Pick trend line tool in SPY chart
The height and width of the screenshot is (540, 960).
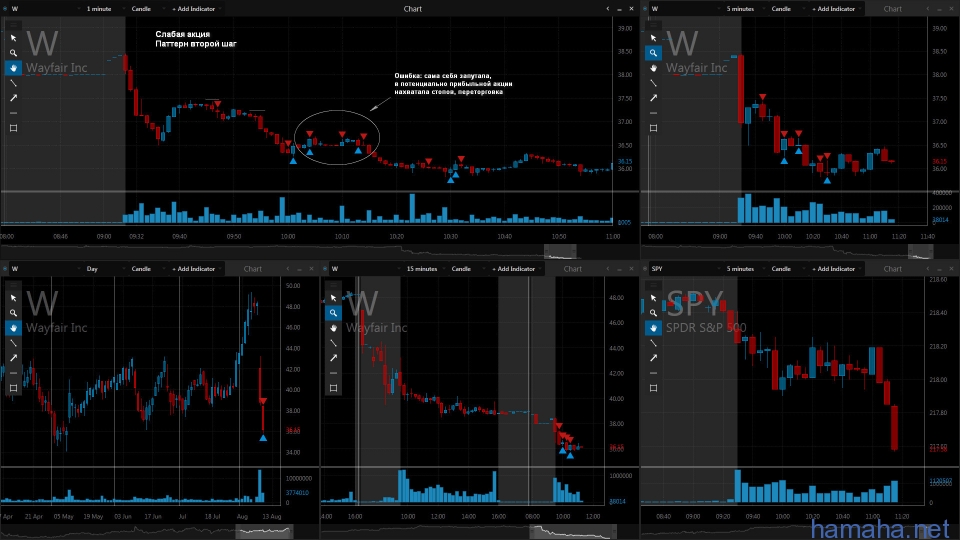(x=653, y=343)
